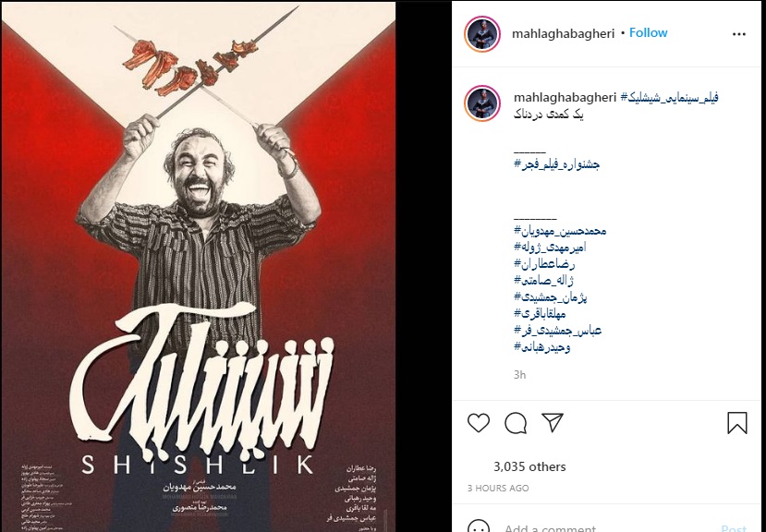The width and height of the screenshot is (766, 532).
Task: Open the profile avatar beside the caption
Action: pyautogui.click(x=482, y=103)
